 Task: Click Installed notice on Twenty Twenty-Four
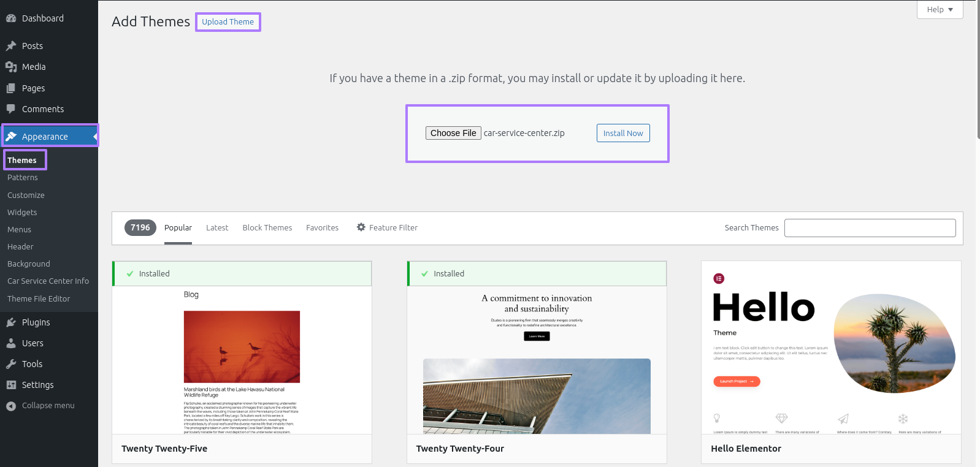coord(537,273)
